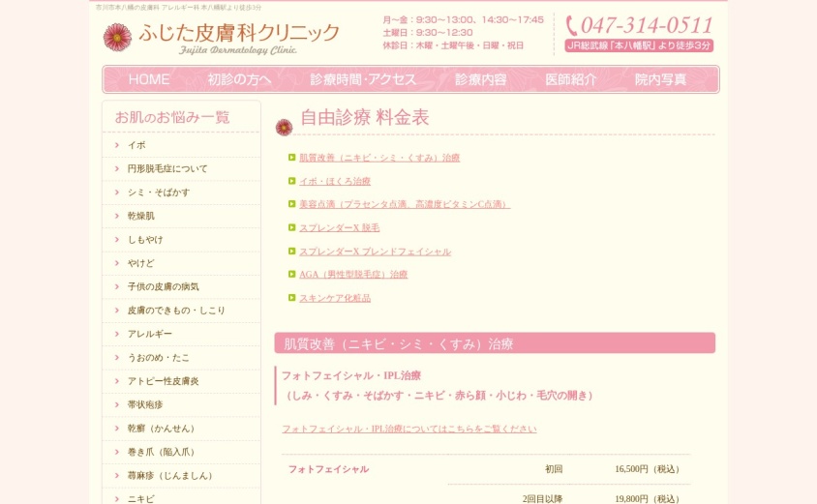Image resolution: width=817 pixels, height=504 pixels.
Task: Click phone number 047-314-0511
Action: pyautogui.click(x=646, y=25)
